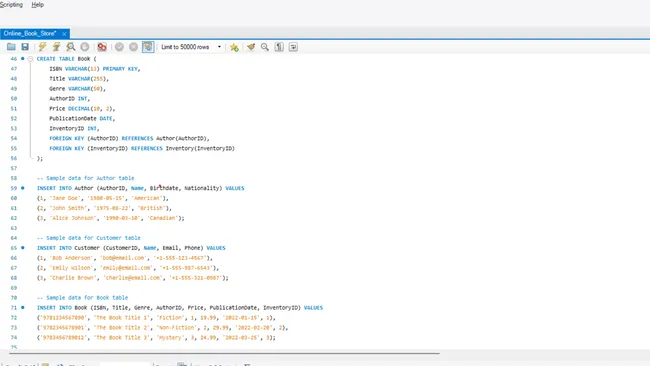The width and height of the screenshot is (650, 366).
Task: Click the 'Emily Wilson' values row
Action: point(128,268)
